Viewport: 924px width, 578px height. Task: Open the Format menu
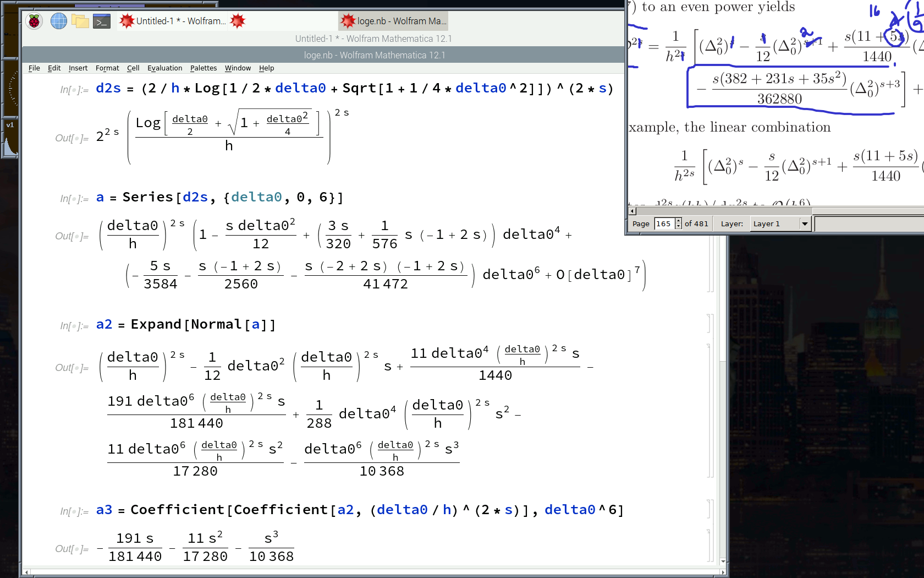107,68
